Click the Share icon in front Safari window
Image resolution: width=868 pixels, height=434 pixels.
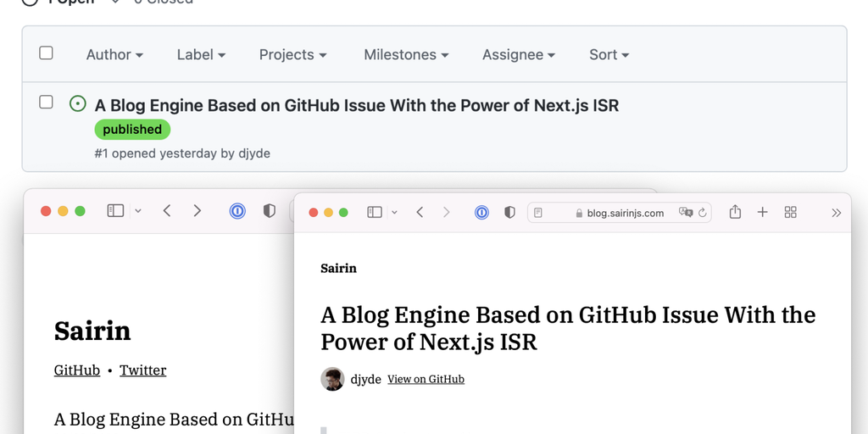[x=735, y=211]
